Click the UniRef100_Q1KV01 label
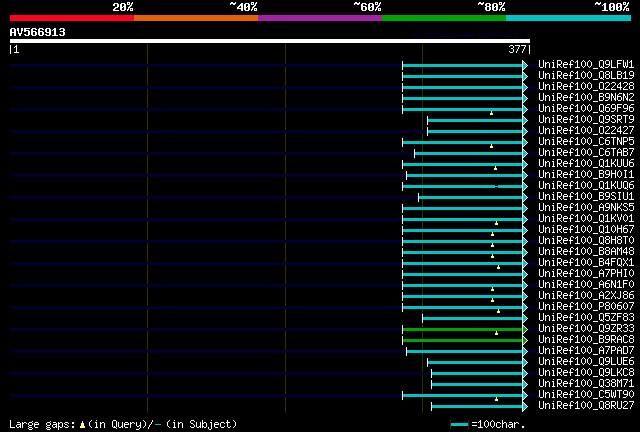640x432 pixels. tap(586, 218)
